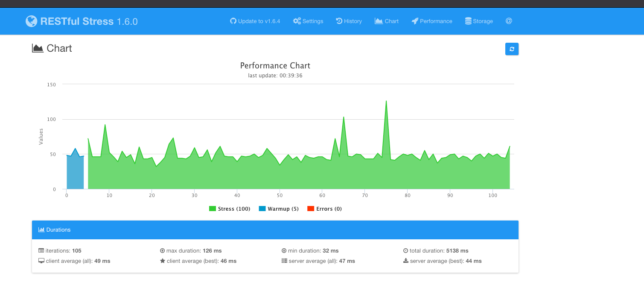This screenshot has width=644, height=303.
Task: Open the Storage page
Action: click(479, 21)
